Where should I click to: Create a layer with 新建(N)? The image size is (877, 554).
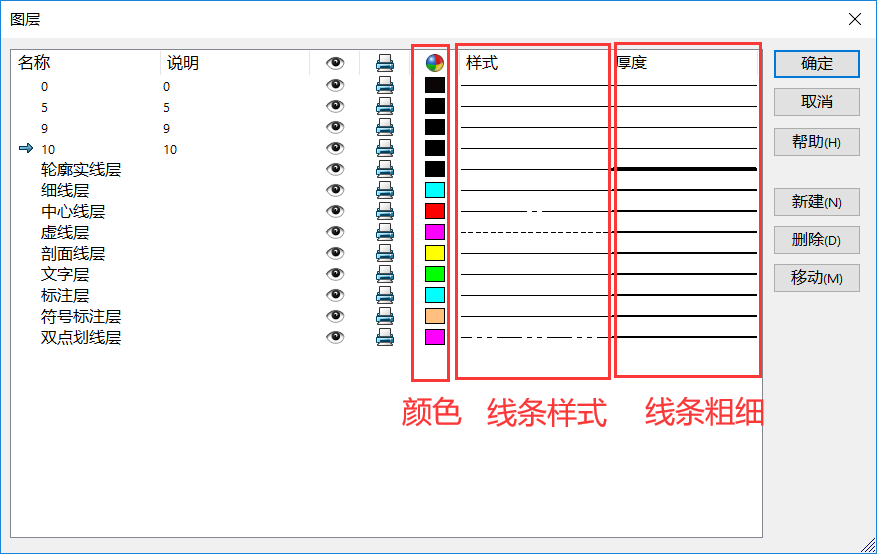[x=817, y=202]
